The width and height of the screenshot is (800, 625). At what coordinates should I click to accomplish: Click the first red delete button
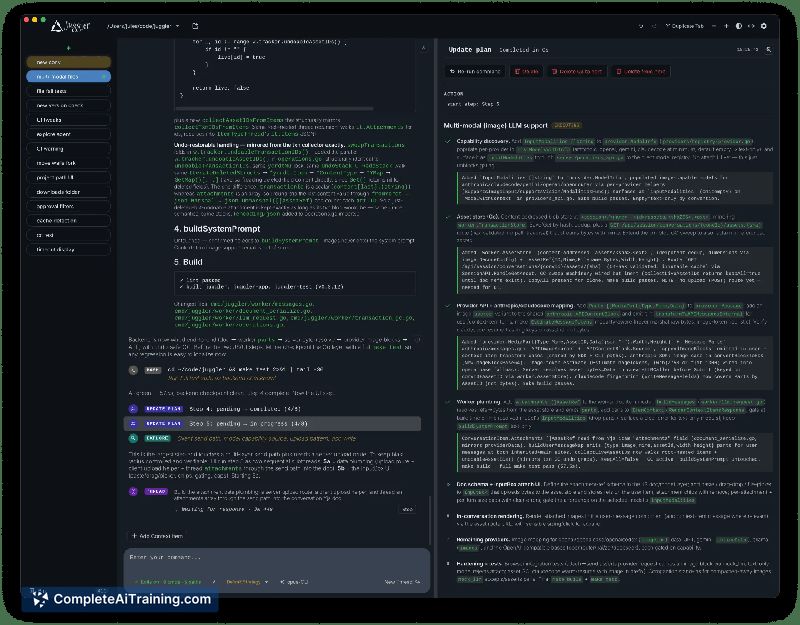(x=527, y=71)
